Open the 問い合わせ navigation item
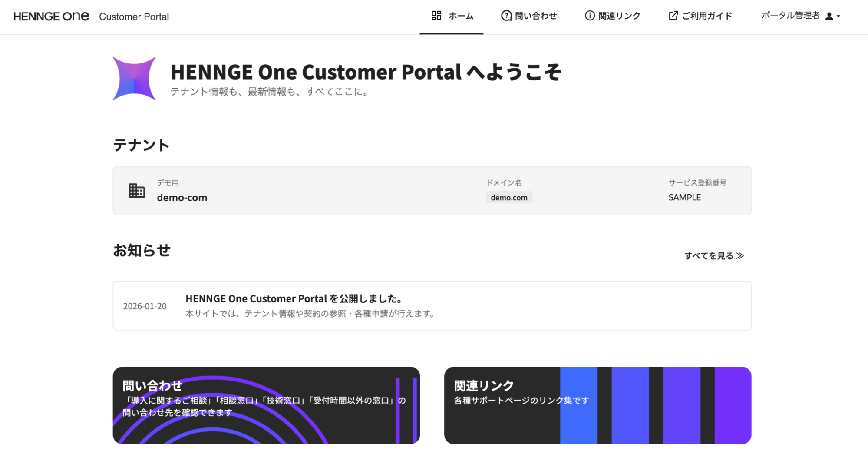This screenshot has width=868, height=454. (x=529, y=16)
